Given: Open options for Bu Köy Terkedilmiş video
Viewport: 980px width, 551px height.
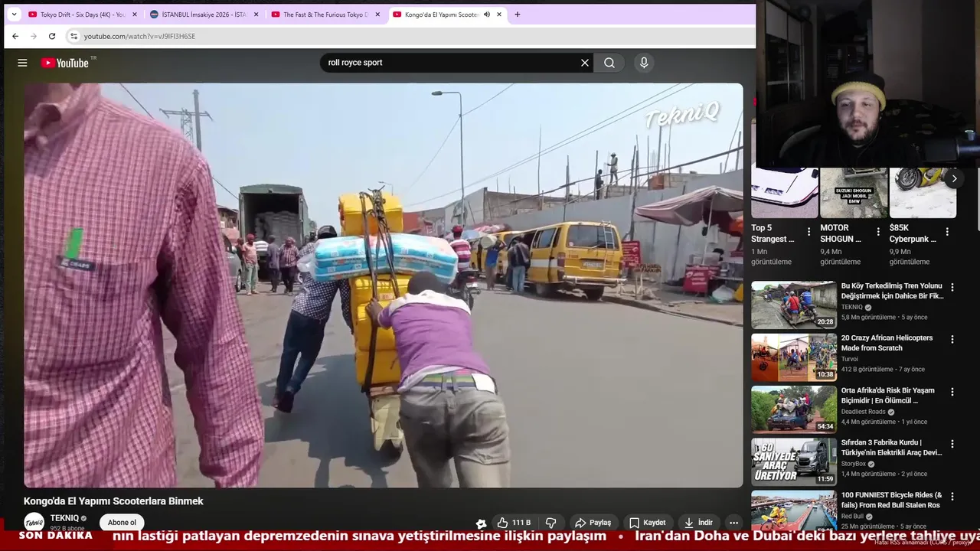Looking at the screenshot, I should (x=952, y=288).
